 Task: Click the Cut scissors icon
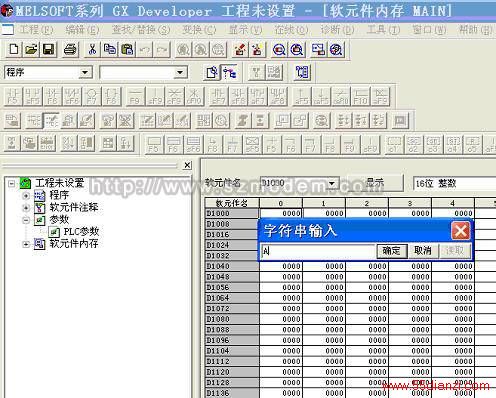click(x=92, y=50)
